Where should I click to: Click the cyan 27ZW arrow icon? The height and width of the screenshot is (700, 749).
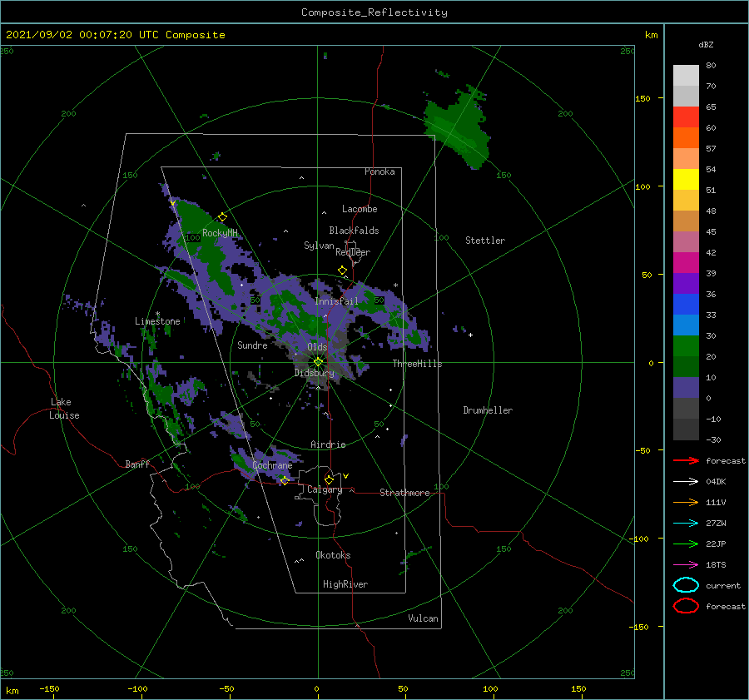coord(686,524)
